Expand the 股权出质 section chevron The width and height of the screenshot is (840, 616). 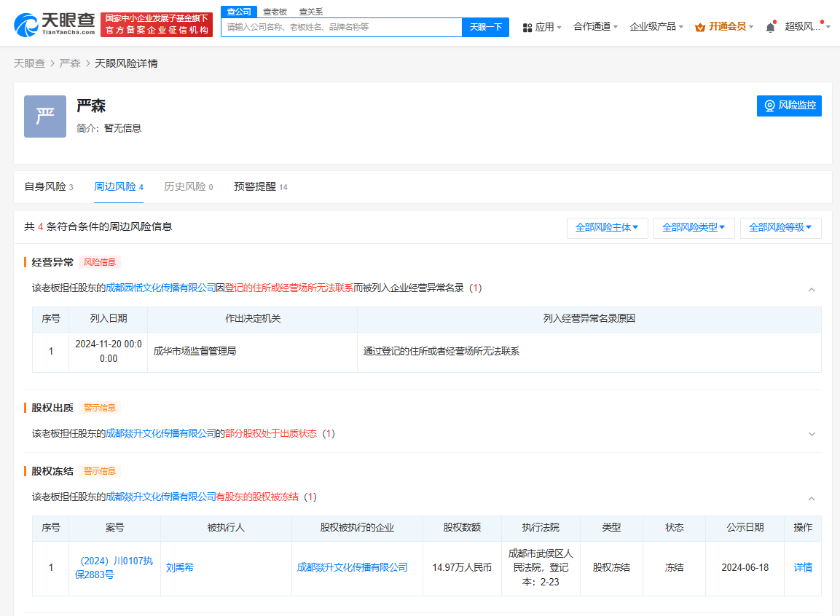coord(812,434)
